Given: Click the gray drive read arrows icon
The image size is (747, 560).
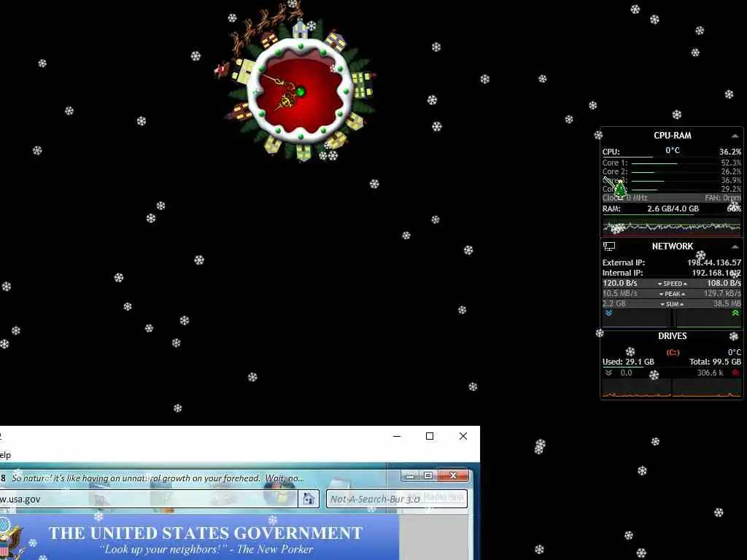Looking at the screenshot, I should click(x=608, y=373).
